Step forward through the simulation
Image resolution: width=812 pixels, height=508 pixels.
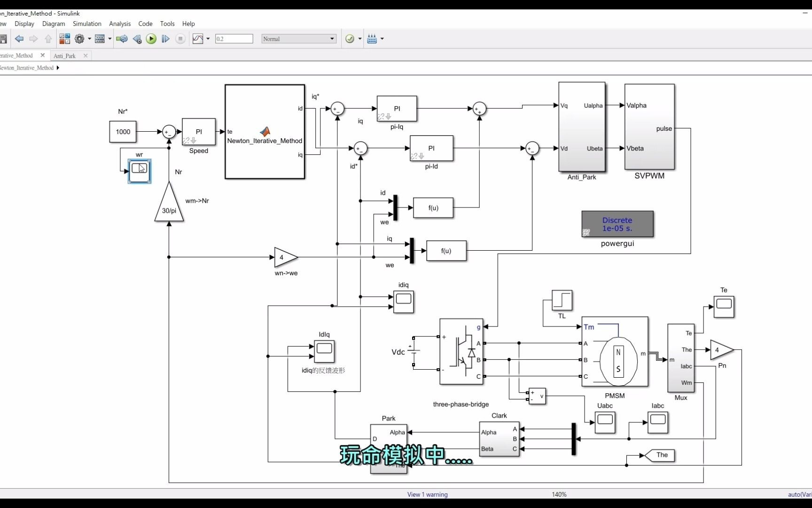[165, 39]
